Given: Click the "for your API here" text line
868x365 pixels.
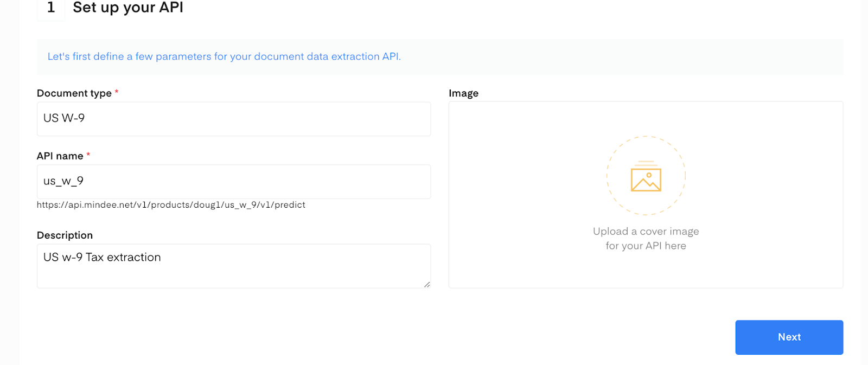Looking at the screenshot, I should 646,246.
